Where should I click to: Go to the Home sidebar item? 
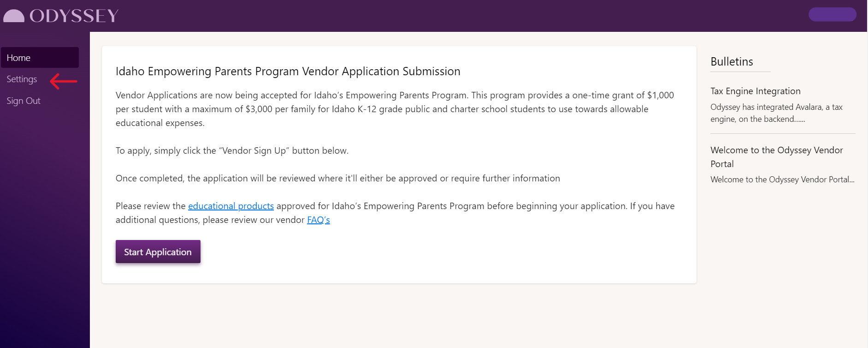click(40, 58)
